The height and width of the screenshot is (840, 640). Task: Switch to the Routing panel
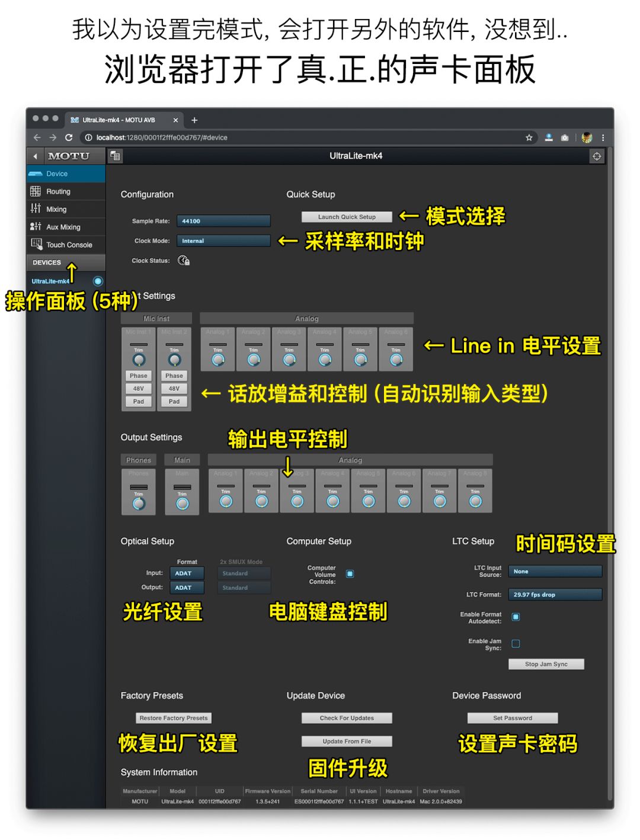[x=66, y=191]
